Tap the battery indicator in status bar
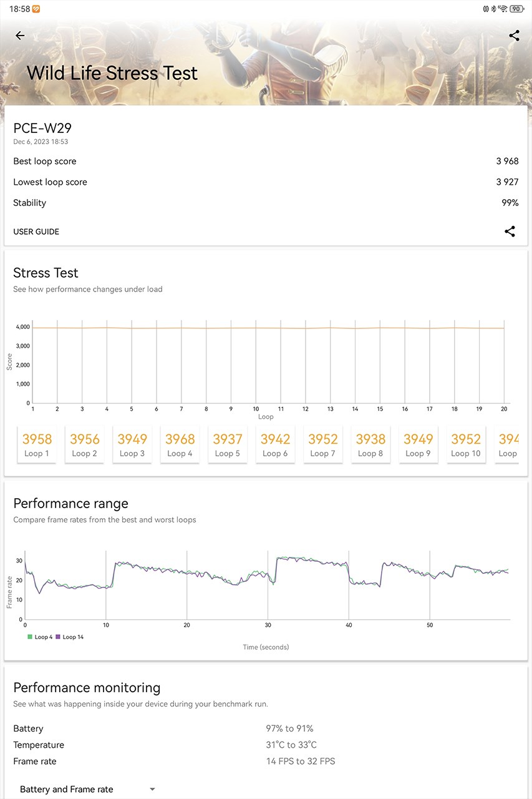532x799 pixels. coord(516,9)
